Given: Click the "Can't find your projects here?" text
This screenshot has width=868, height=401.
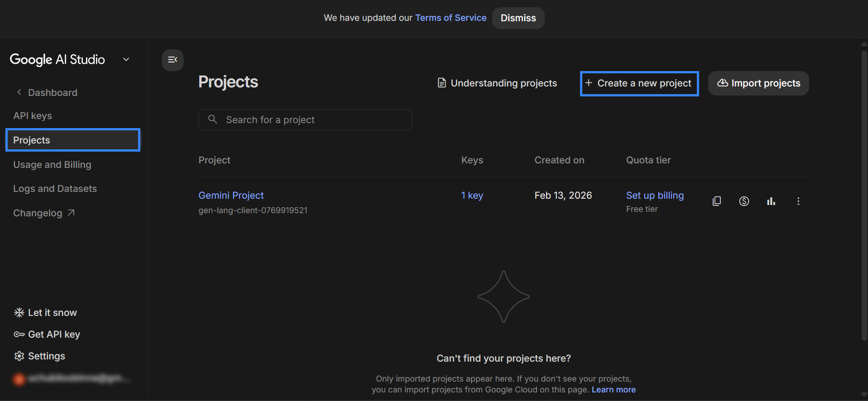Looking at the screenshot, I should point(504,358).
